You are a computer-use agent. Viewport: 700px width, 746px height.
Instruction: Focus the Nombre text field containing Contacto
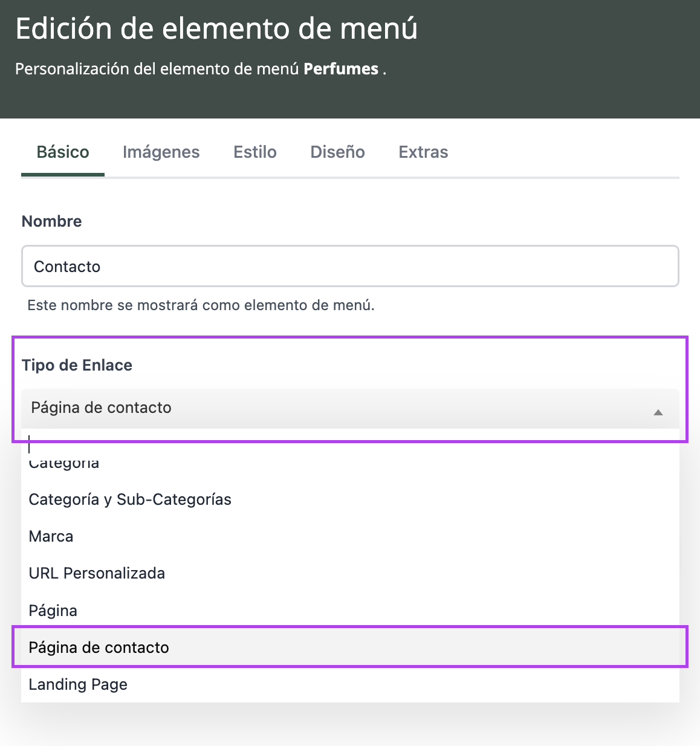(350, 267)
